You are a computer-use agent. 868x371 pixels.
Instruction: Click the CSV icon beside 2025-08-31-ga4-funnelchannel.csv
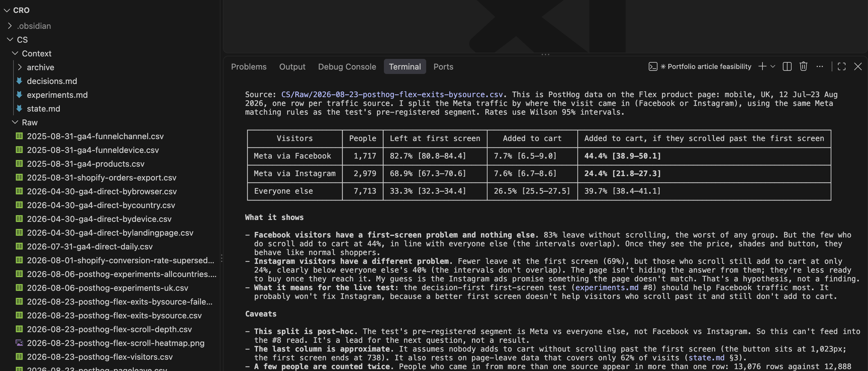(x=19, y=136)
